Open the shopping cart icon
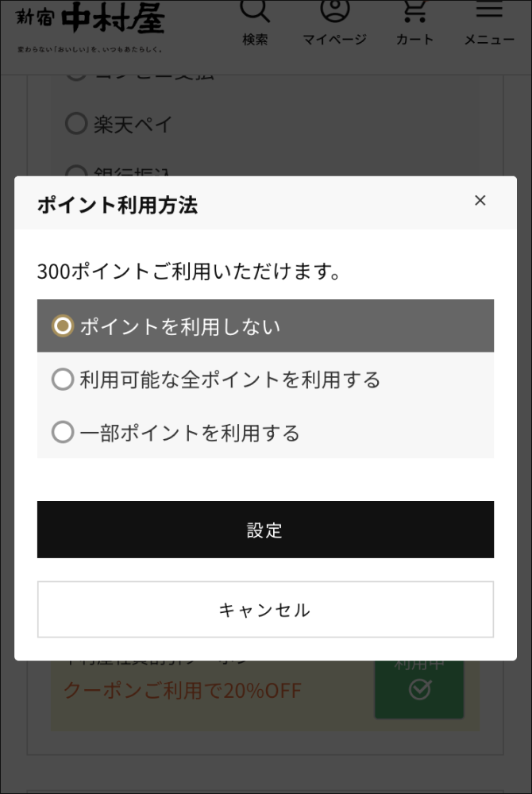This screenshot has width=532, height=794. pos(414,10)
